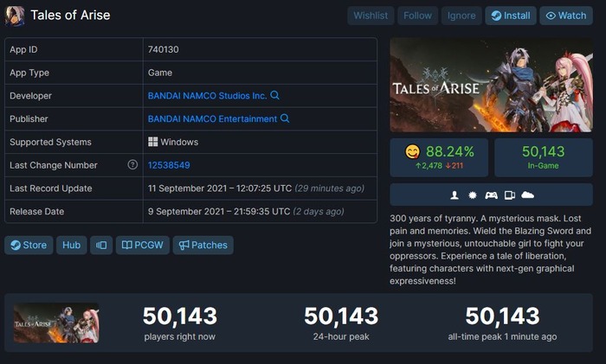Click the Tales of Arise app icon in header

[15, 16]
